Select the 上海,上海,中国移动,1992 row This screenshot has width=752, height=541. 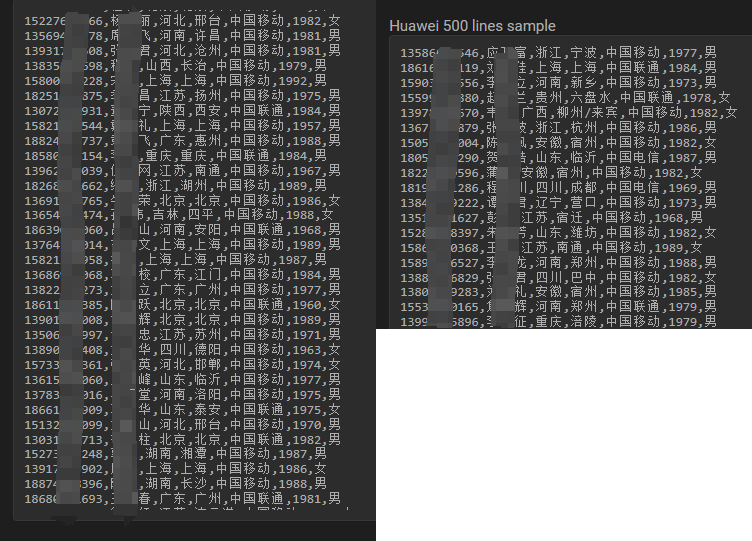176,80
